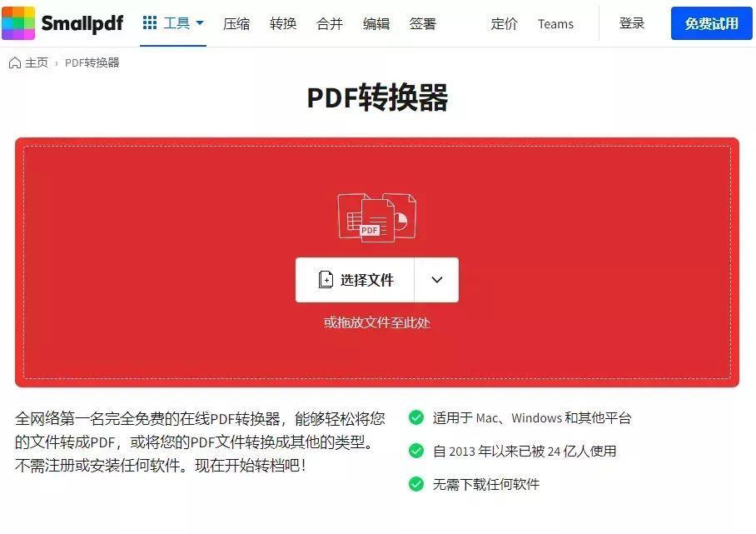Go to 主页 breadcrumb link

pyautogui.click(x=37, y=62)
